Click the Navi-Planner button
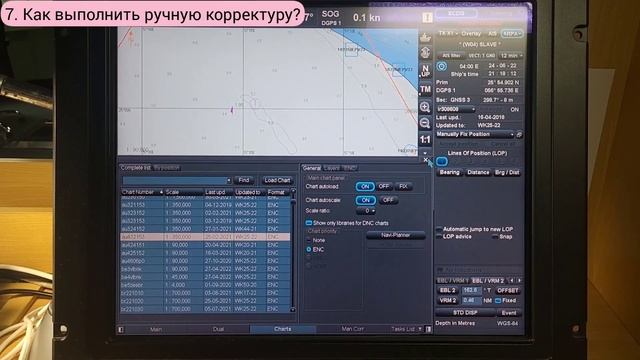The width and height of the screenshot is (640, 360). click(396, 236)
